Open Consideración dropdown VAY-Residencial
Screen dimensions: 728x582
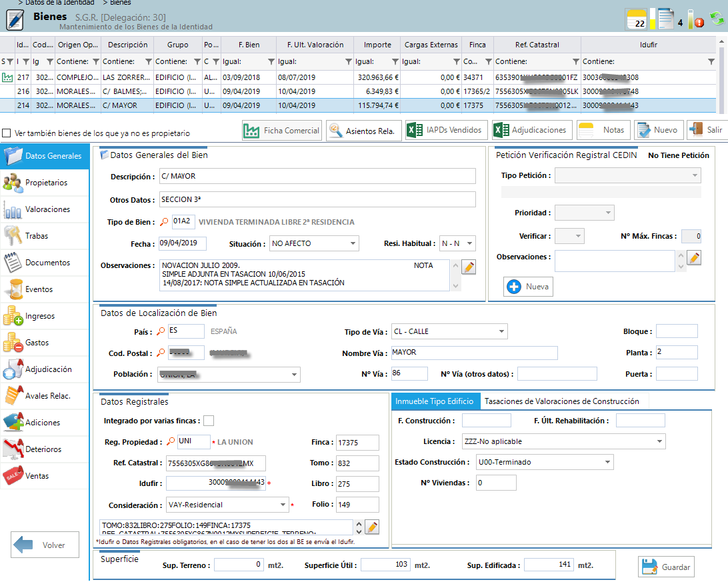click(x=227, y=505)
